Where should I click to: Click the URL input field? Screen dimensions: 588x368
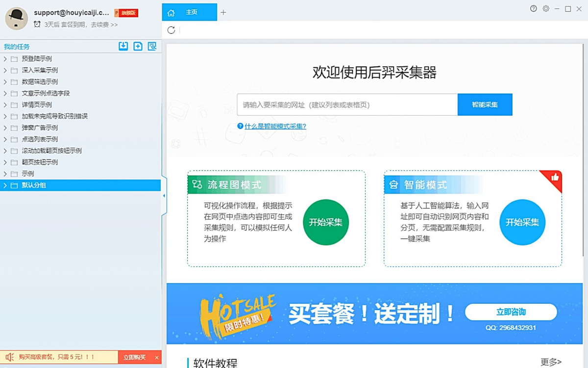347,105
